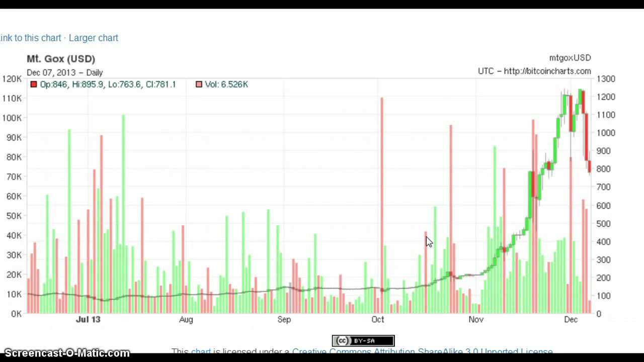Click the 'chart' link in license text

[x=201, y=351]
